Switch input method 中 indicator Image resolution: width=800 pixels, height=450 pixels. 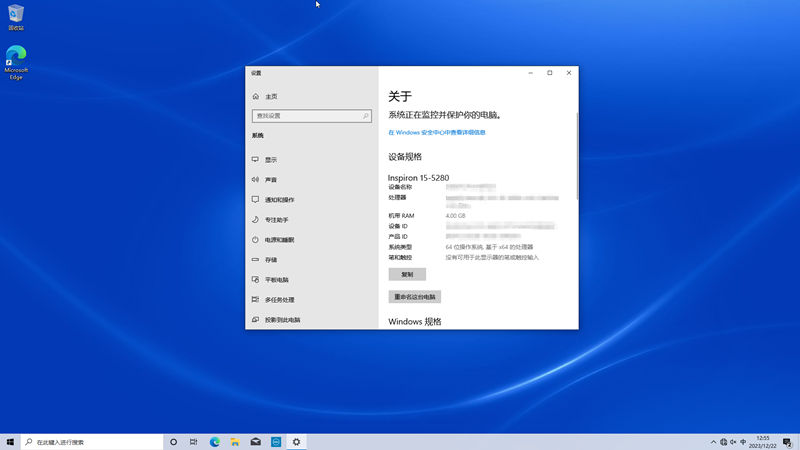click(743, 442)
